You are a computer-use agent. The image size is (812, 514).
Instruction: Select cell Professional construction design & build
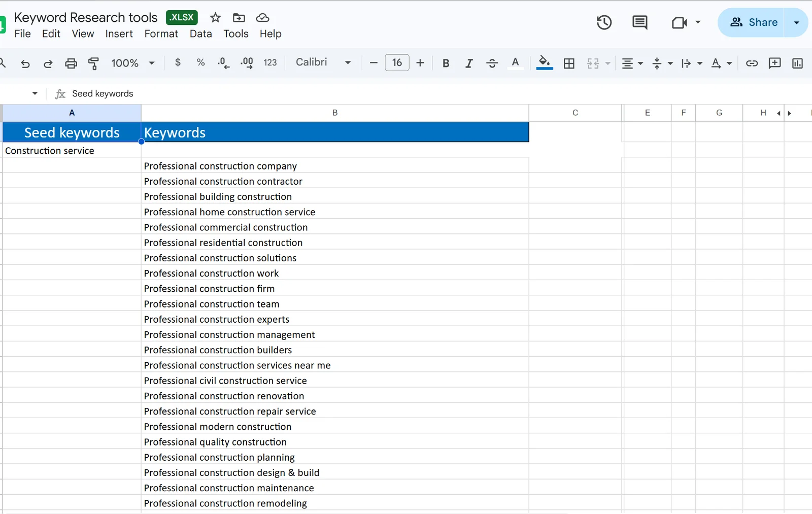click(x=335, y=472)
